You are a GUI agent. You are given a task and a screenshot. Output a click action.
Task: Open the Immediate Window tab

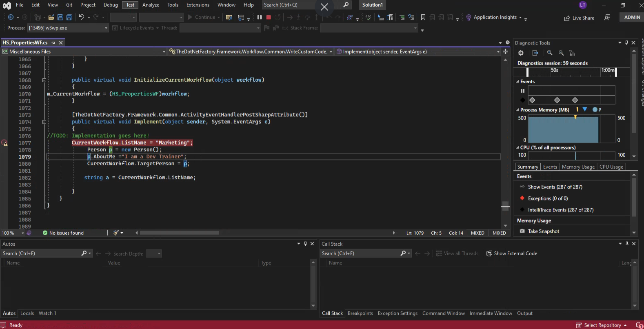pos(491,313)
